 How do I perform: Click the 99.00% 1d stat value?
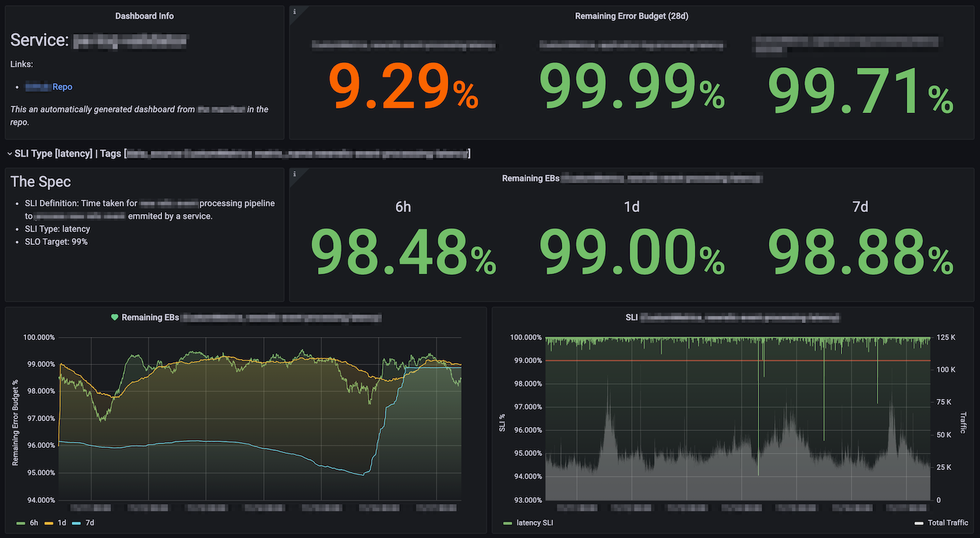coord(632,253)
